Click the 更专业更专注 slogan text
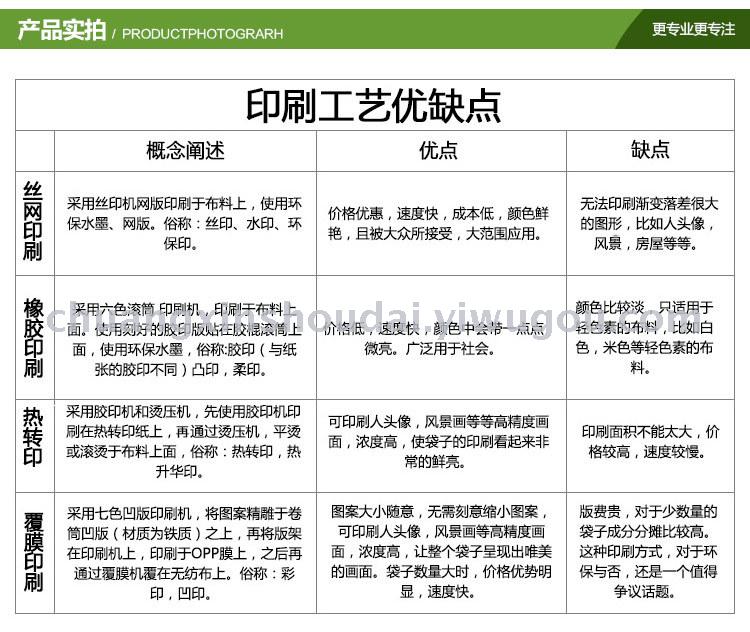This screenshot has width=750, height=632. pyautogui.click(x=694, y=29)
